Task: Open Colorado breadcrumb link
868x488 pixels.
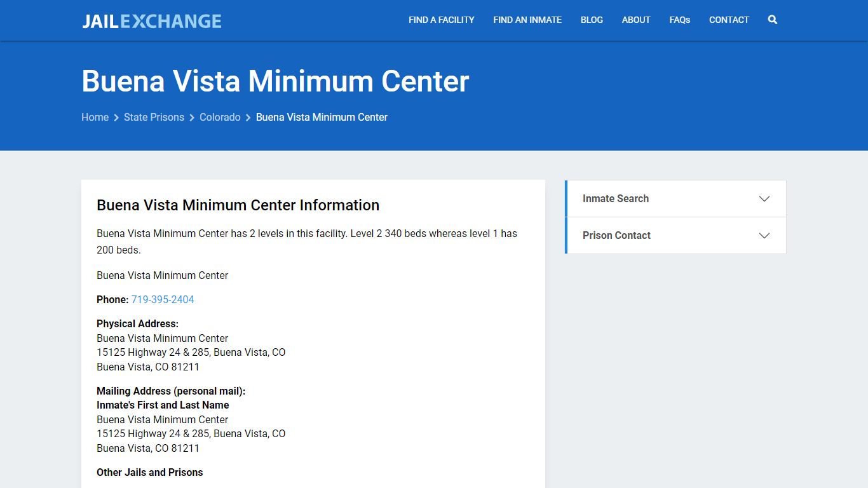Action: [x=220, y=117]
